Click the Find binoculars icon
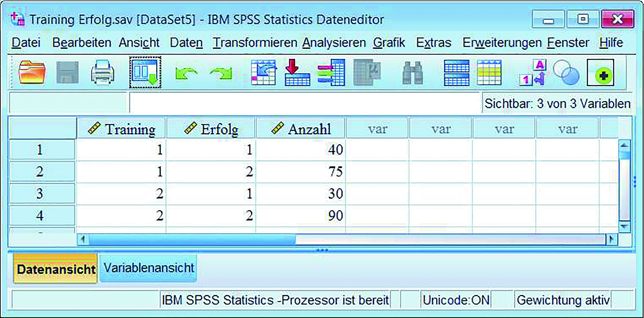 [x=412, y=73]
